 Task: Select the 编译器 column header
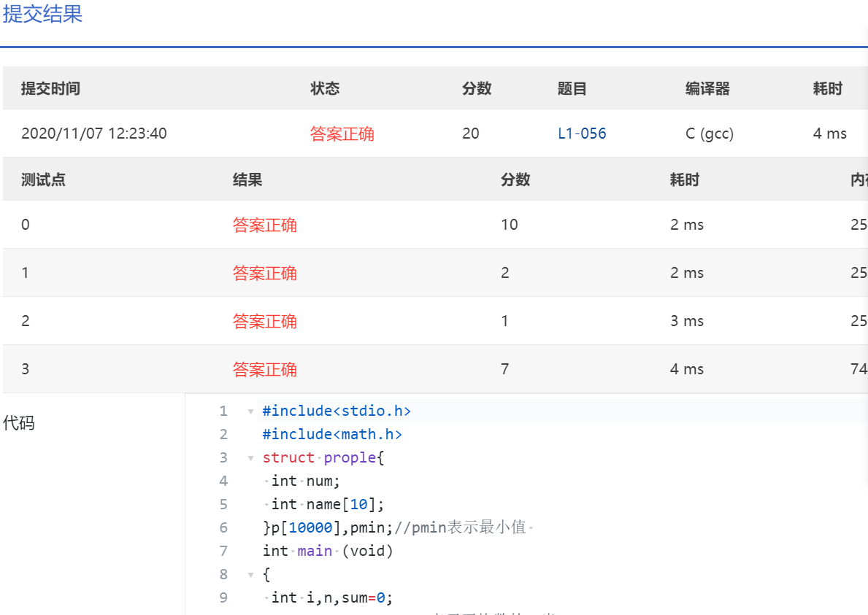[707, 89]
